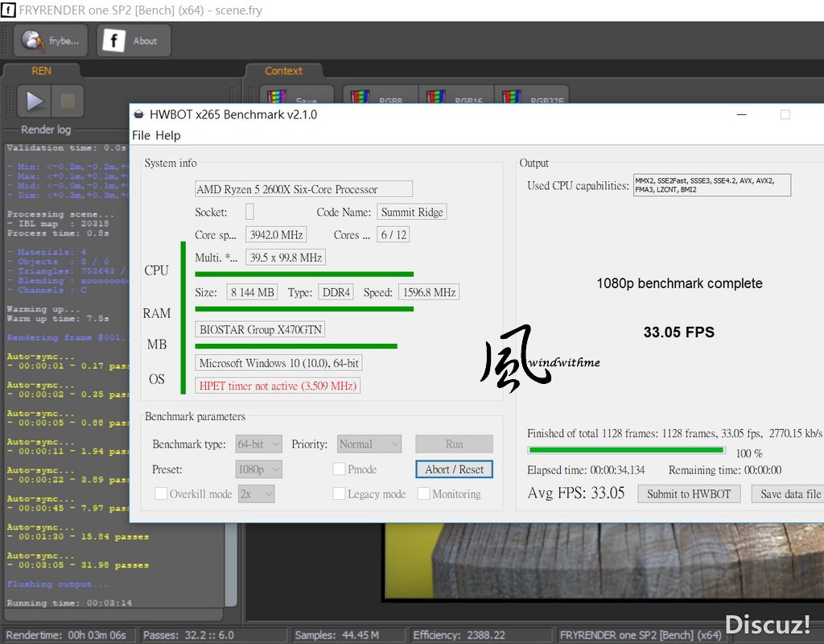Click the Summit Ridge code name field
This screenshot has height=644, width=824.
(412, 212)
